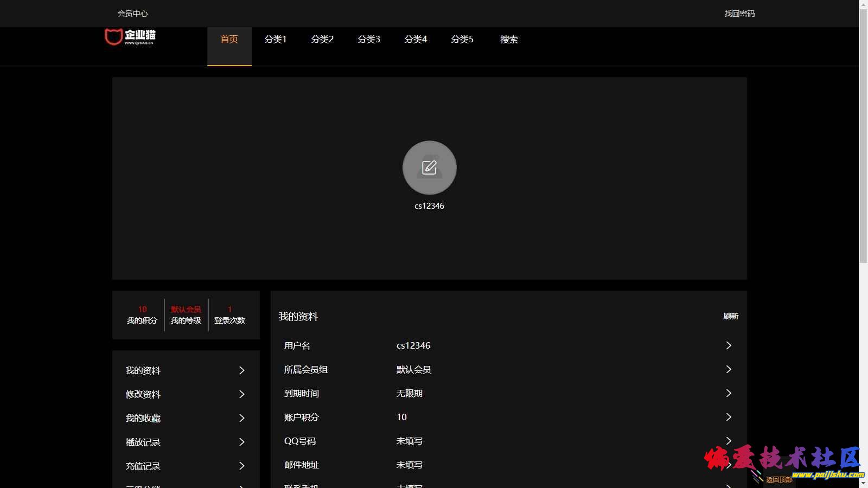Click the arrow beside 播放记录
This screenshot has width=868, height=488.
point(242,442)
